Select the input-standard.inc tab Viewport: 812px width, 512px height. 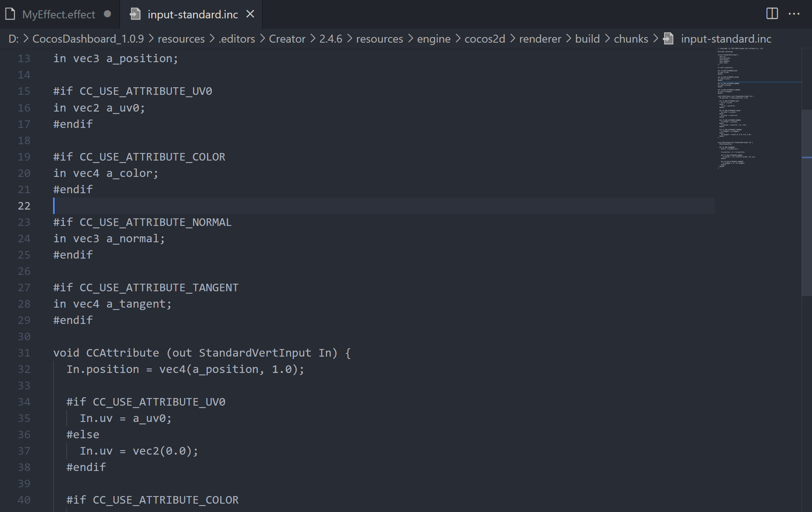click(193, 14)
